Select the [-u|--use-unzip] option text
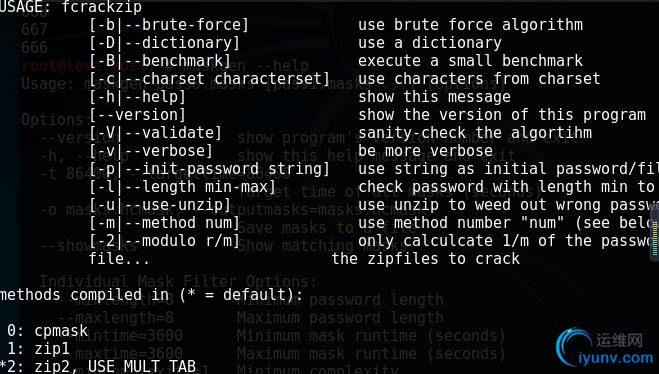 [160, 205]
